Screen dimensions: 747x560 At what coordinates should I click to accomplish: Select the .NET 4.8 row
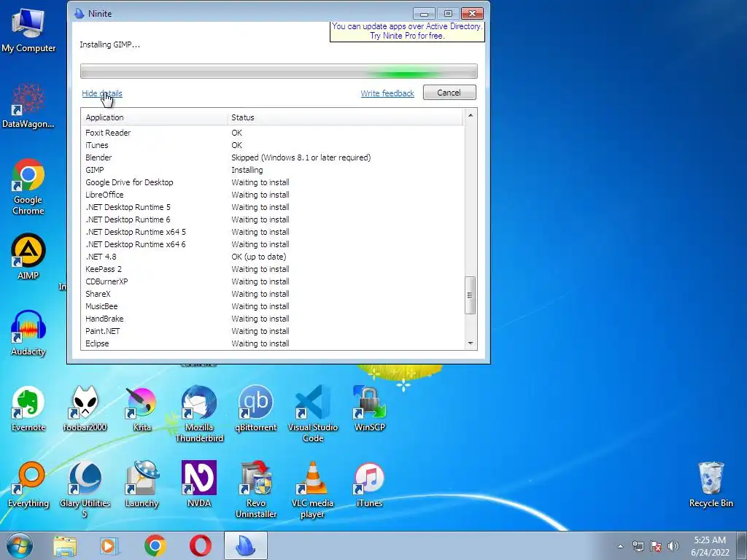point(273,257)
